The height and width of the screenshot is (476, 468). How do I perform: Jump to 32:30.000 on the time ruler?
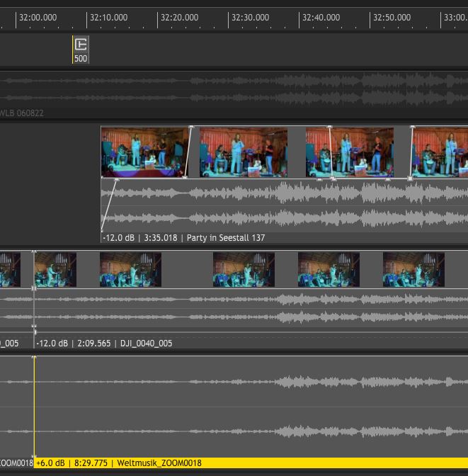pos(251,18)
